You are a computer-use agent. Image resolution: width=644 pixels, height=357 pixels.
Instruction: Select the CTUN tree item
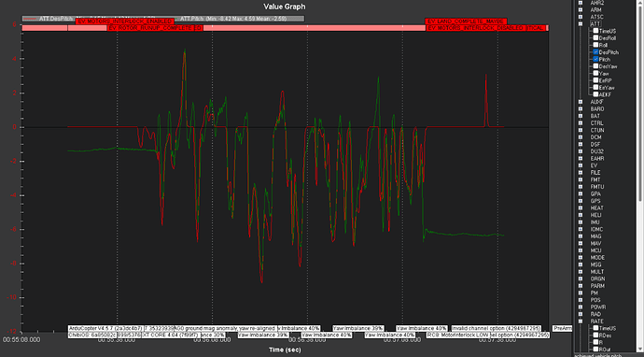coord(597,130)
